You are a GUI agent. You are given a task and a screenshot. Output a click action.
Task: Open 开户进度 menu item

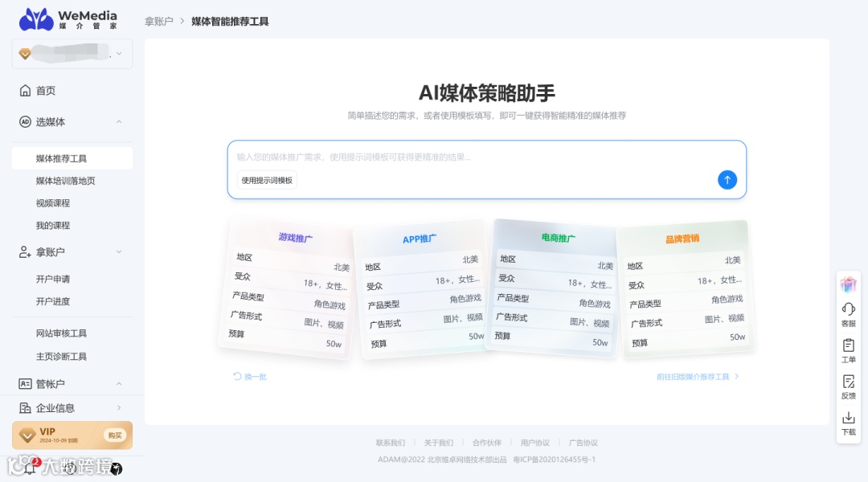52,301
